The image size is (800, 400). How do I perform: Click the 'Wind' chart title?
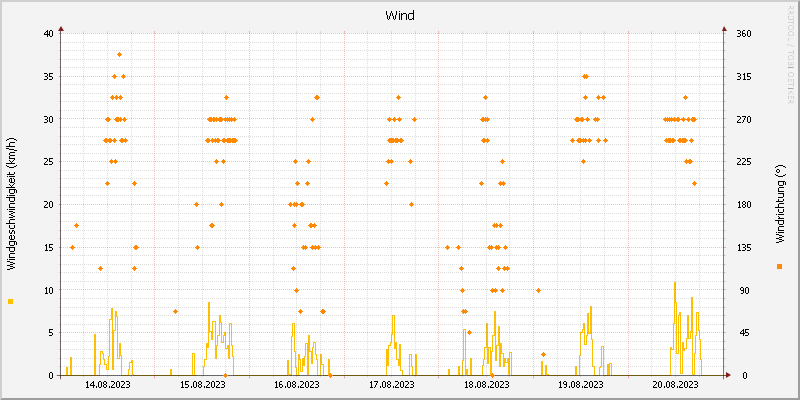click(x=399, y=16)
